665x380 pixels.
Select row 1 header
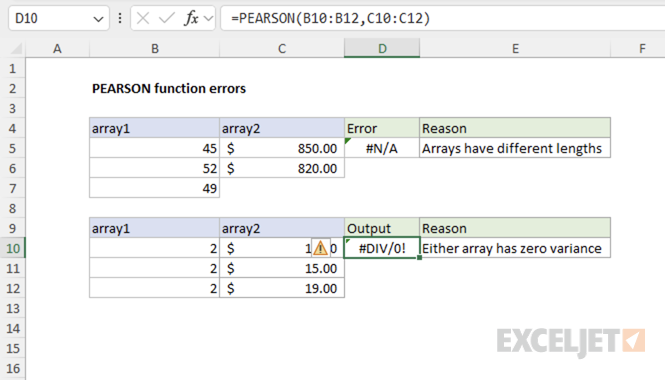(x=13, y=68)
